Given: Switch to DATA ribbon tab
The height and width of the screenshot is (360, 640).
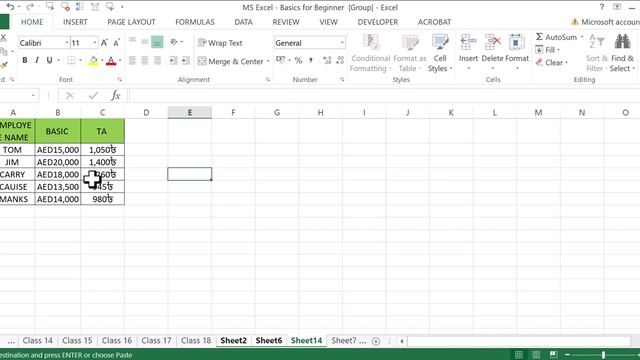Looking at the screenshot, I should (243, 22).
